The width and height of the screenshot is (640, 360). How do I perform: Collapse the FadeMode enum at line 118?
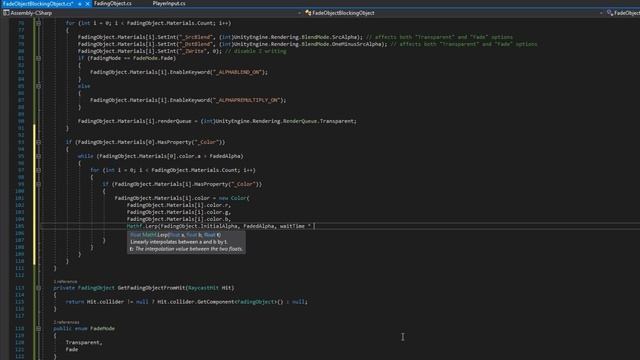pos(38,329)
